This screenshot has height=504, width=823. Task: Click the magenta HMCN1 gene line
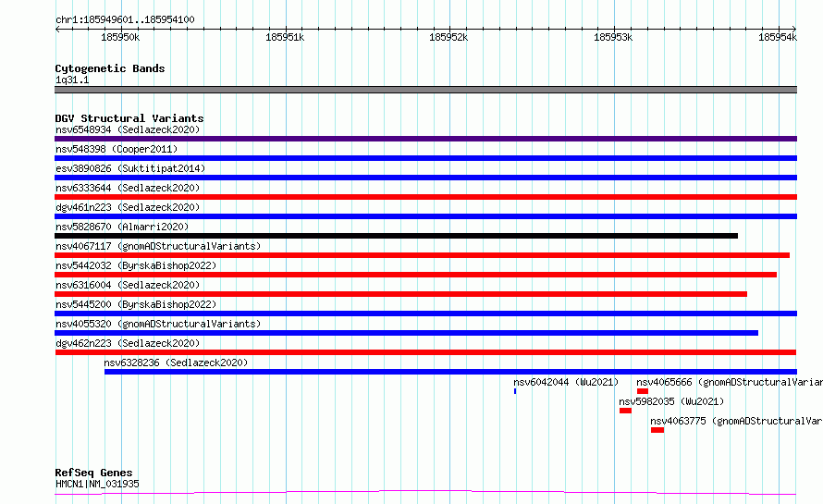[425, 493]
